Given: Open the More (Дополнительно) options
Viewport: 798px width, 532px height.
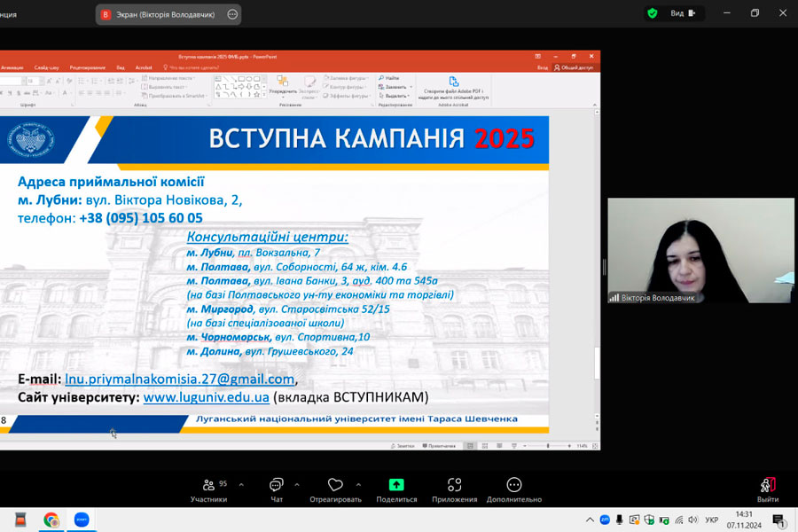Looking at the screenshot, I should (x=514, y=488).
